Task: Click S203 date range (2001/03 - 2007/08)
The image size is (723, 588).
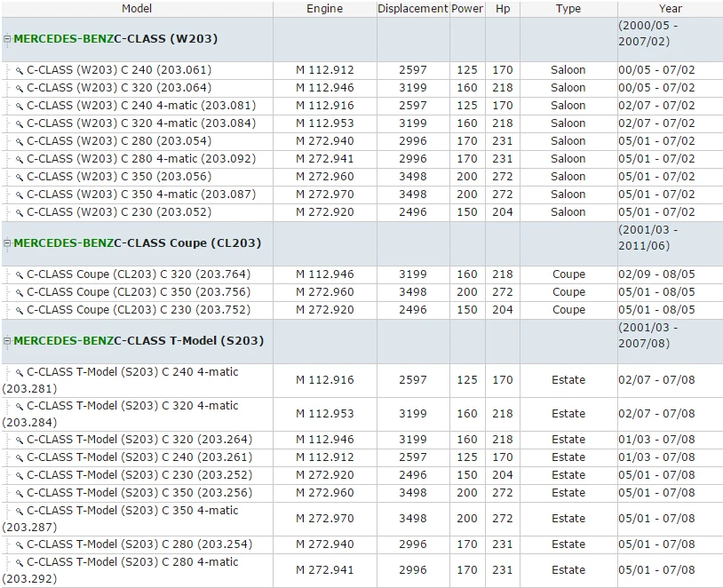Action: click(648, 335)
